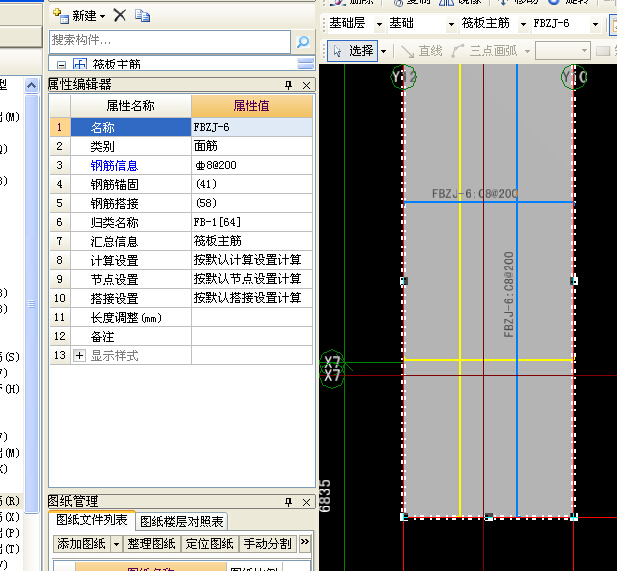Click the 整理图纸 button

[x=151, y=544]
